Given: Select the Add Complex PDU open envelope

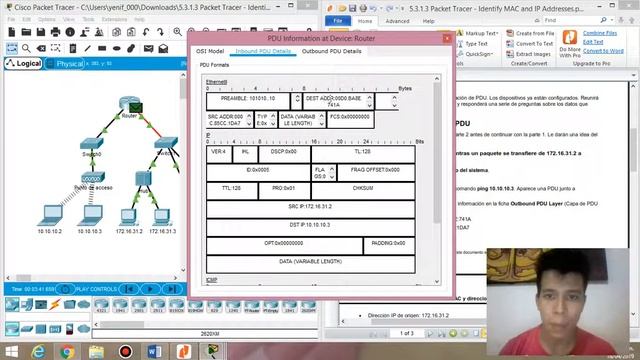Looking at the screenshot, I should 163,49.
